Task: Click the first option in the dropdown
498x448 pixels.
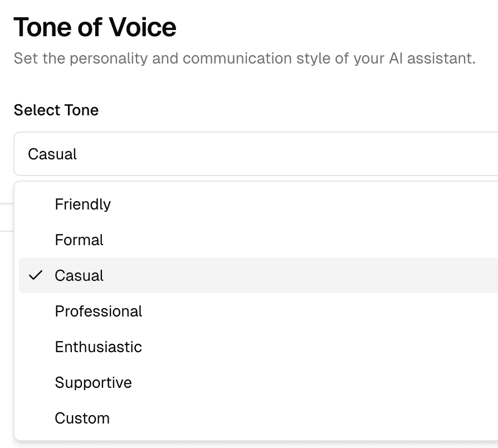Action: [82, 204]
